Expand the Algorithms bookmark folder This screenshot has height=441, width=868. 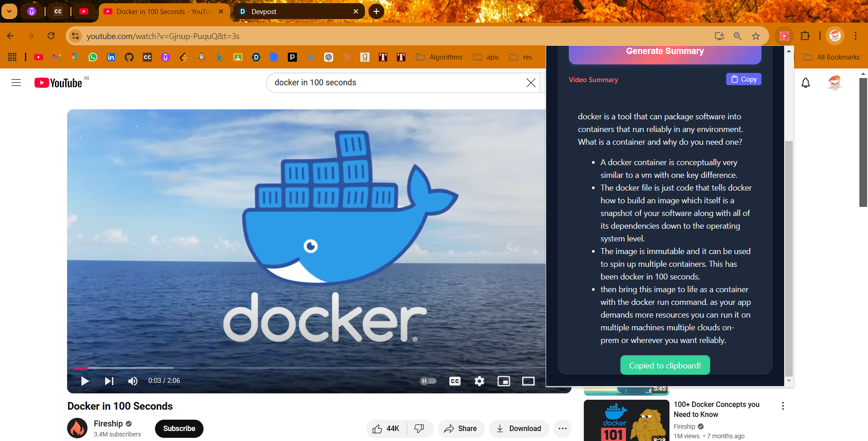coord(439,57)
